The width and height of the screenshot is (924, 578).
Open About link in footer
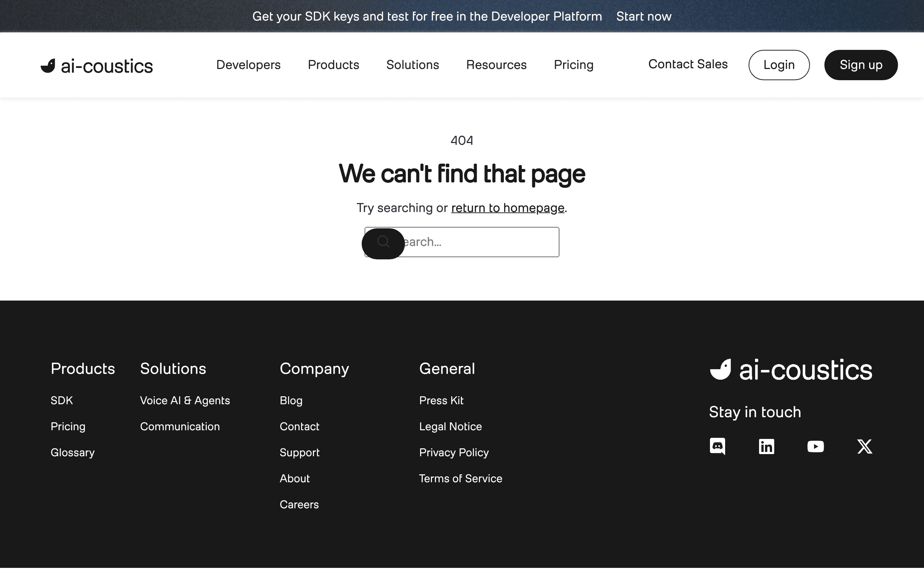pyautogui.click(x=295, y=479)
